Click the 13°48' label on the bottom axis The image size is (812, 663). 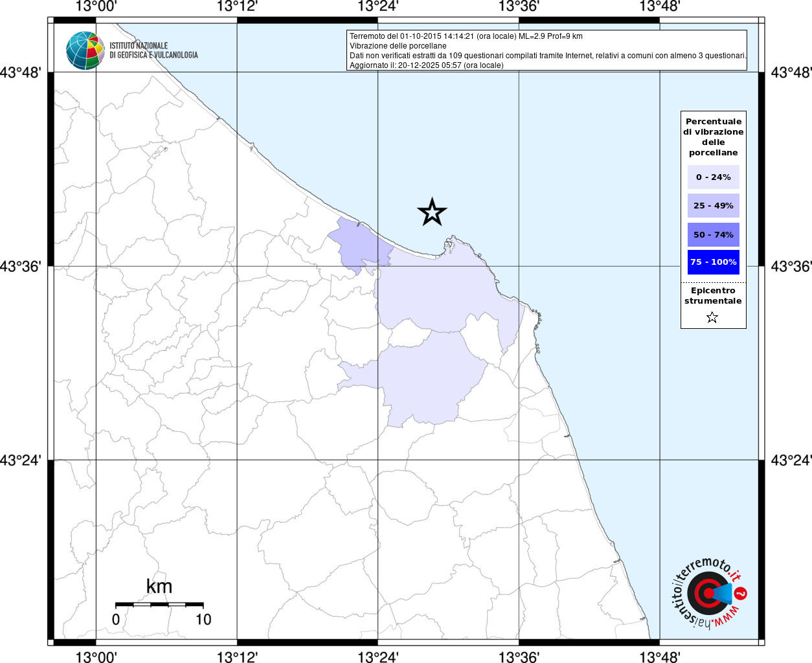point(659,657)
